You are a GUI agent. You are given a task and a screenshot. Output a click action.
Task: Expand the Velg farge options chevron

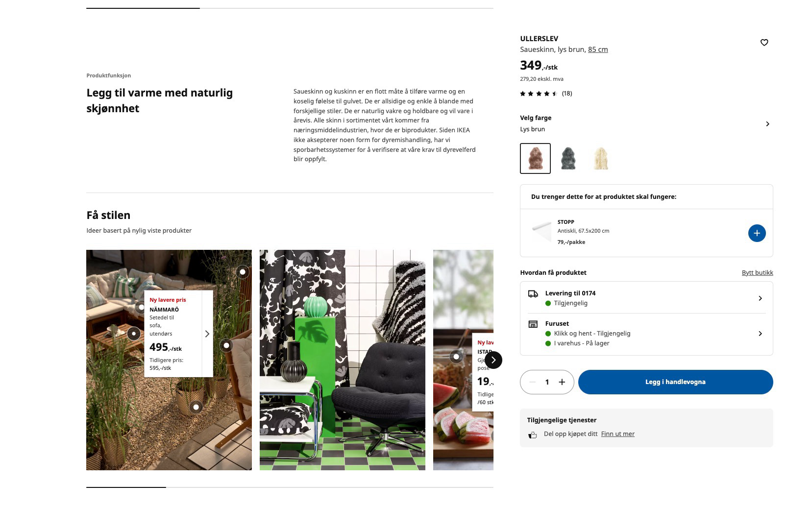[767, 124]
